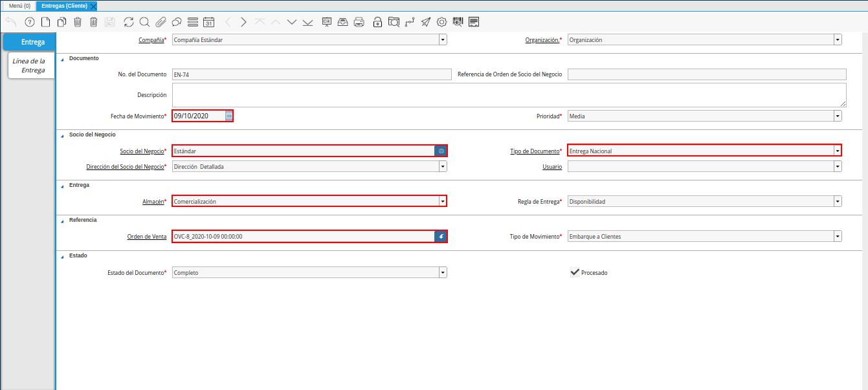
Task: Click the Orden de Venta label link
Action: [147, 237]
